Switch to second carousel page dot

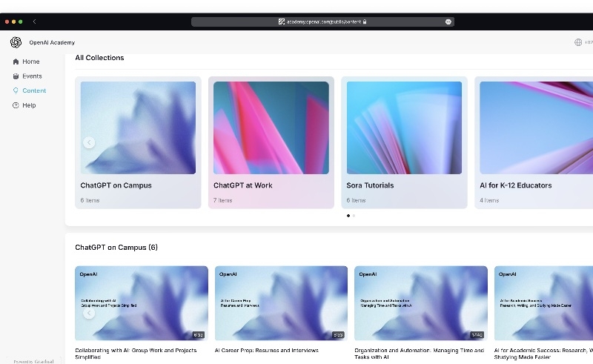(x=354, y=216)
